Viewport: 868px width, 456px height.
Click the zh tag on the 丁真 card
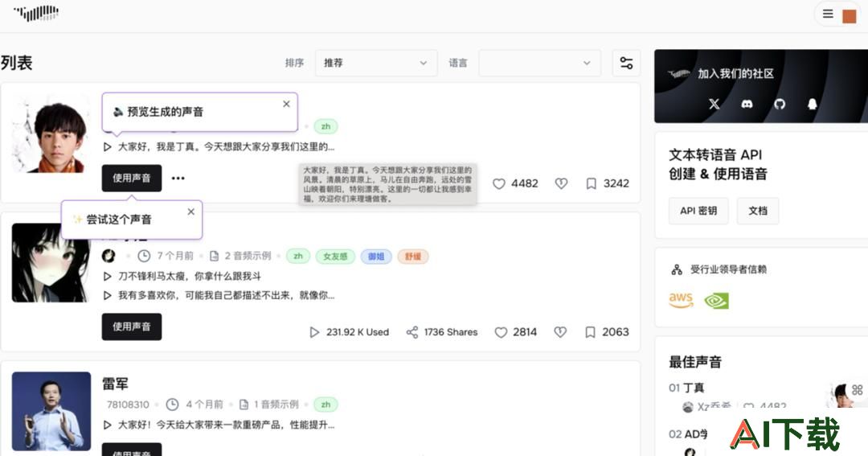pos(325,126)
